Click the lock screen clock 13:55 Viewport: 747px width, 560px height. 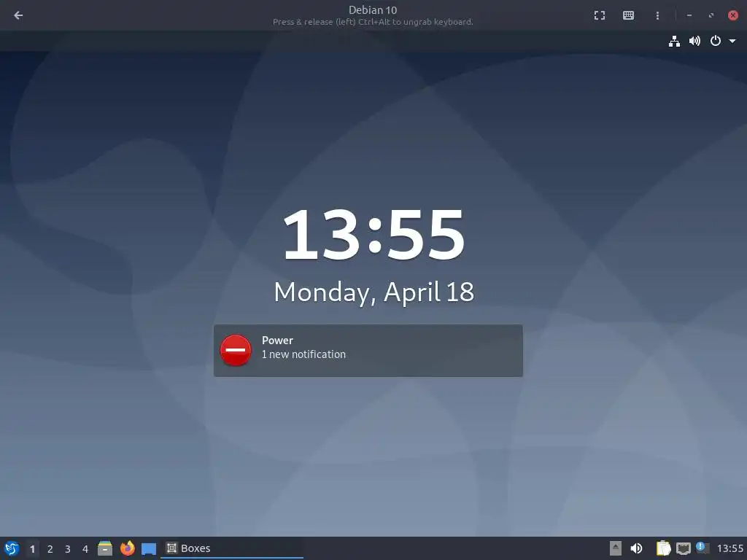373,234
